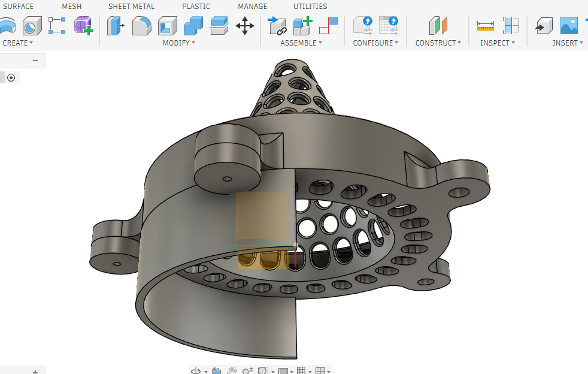Click the Joint tool in Assemble
The width and height of the screenshot is (588, 374).
(x=277, y=26)
